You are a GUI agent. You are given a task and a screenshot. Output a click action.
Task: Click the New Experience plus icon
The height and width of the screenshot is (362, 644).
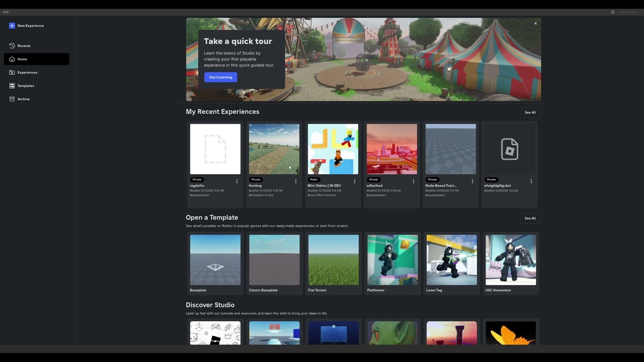[12, 26]
